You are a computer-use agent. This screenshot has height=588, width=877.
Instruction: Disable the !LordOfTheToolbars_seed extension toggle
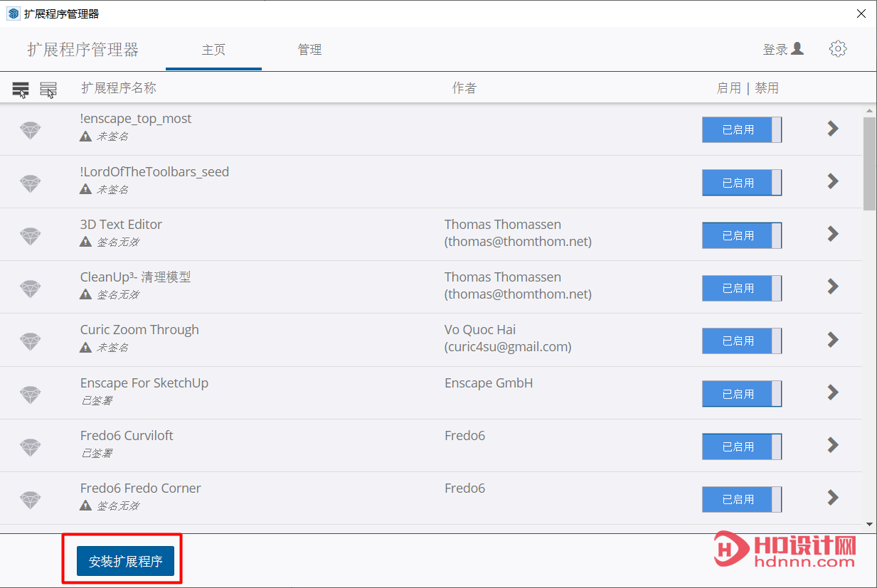click(x=742, y=183)
